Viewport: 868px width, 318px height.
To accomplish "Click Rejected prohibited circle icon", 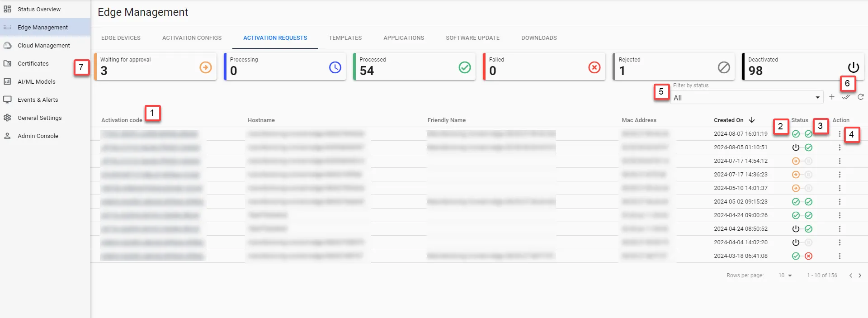I will coord(724,67).
